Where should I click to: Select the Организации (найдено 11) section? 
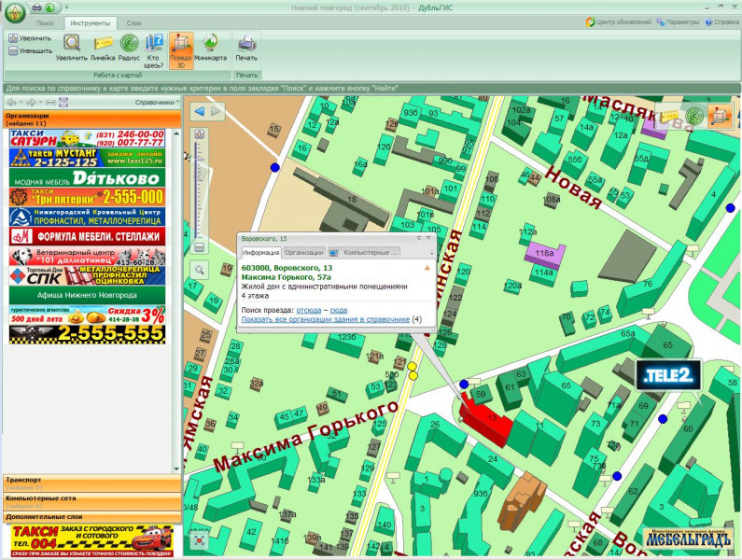[x=92, y=119]
